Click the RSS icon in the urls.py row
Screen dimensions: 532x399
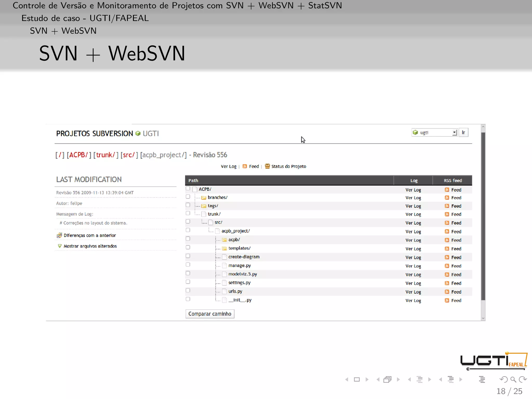click(447, 292)
